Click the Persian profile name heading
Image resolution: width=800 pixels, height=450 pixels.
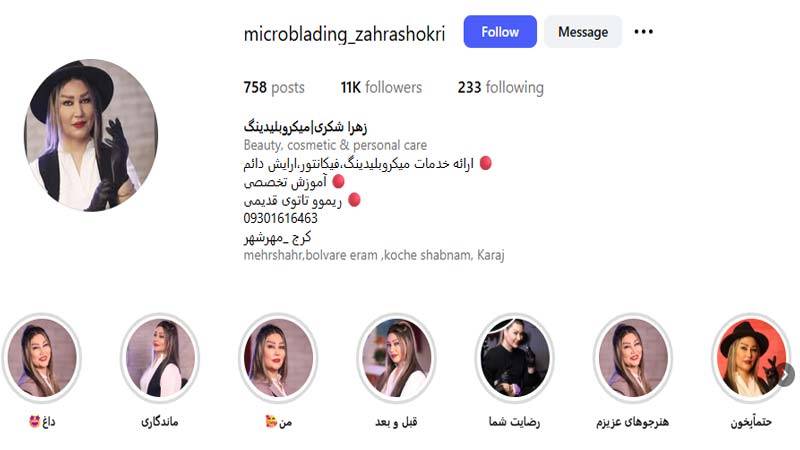click(x=305, y=127)
